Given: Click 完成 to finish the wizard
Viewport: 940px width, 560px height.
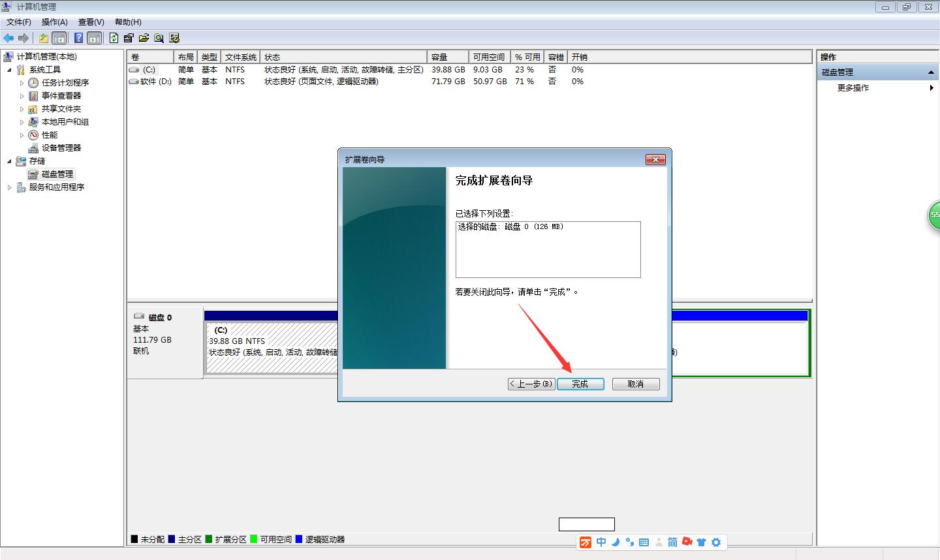Looking at the screenshot, I should (x=580, y=384).
